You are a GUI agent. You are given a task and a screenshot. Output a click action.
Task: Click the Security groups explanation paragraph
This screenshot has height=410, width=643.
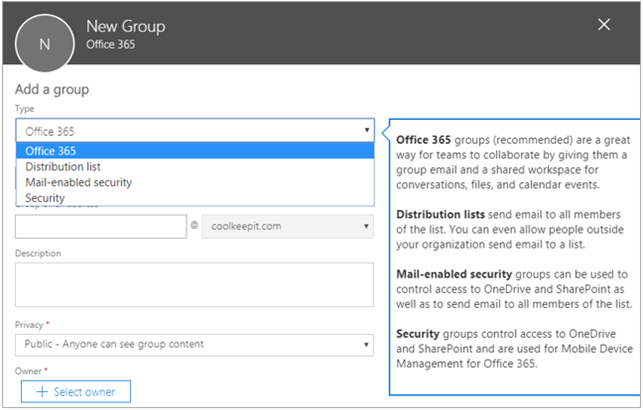coord(514,349)
